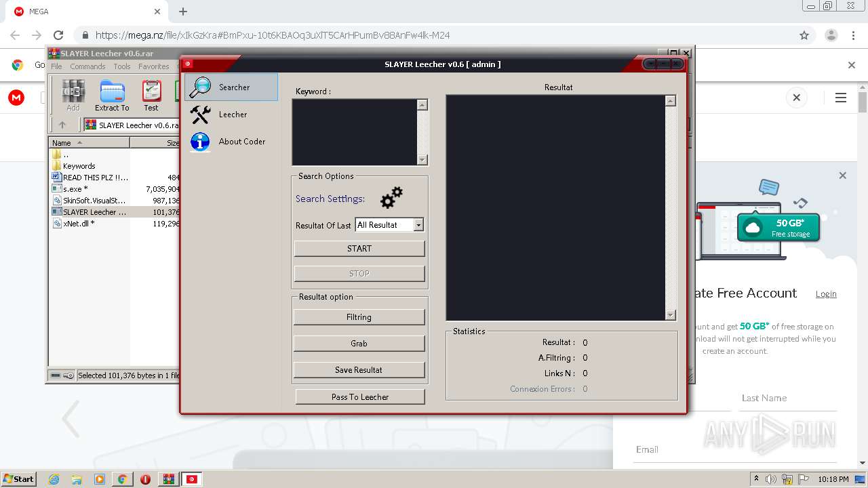The height and width of the screenshot is (488, 868).
Task: Close the 50GB storage promo
Action: 842,176
